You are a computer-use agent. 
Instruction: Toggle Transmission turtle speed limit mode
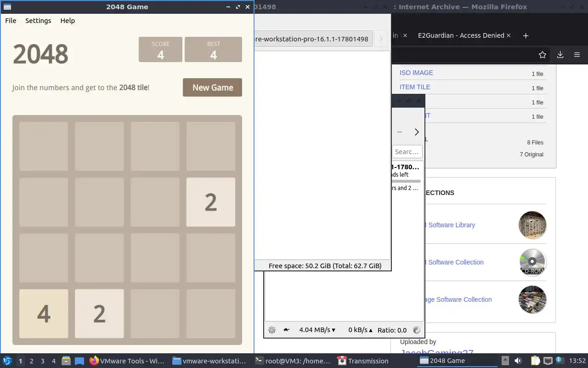tap(286, 330)
